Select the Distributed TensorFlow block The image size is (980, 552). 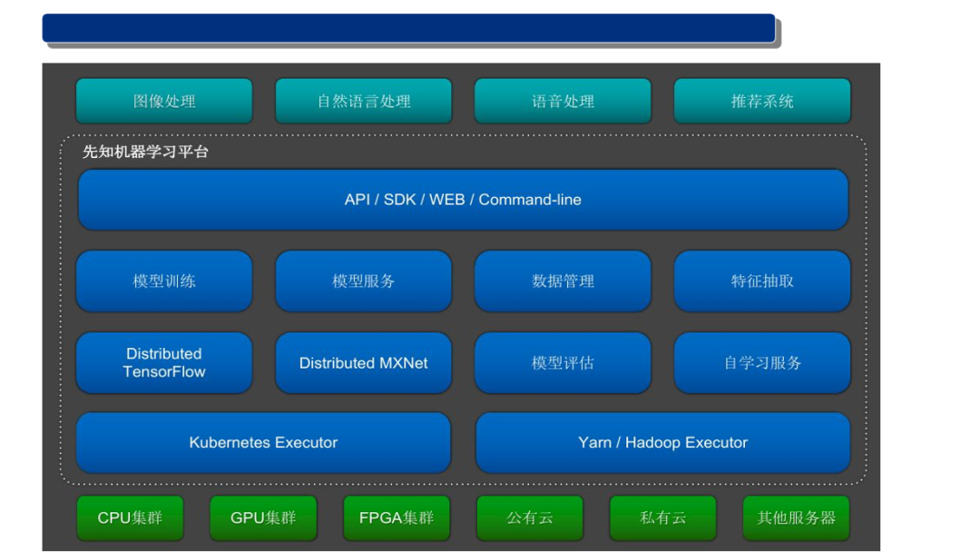click(x=164, y=362)
